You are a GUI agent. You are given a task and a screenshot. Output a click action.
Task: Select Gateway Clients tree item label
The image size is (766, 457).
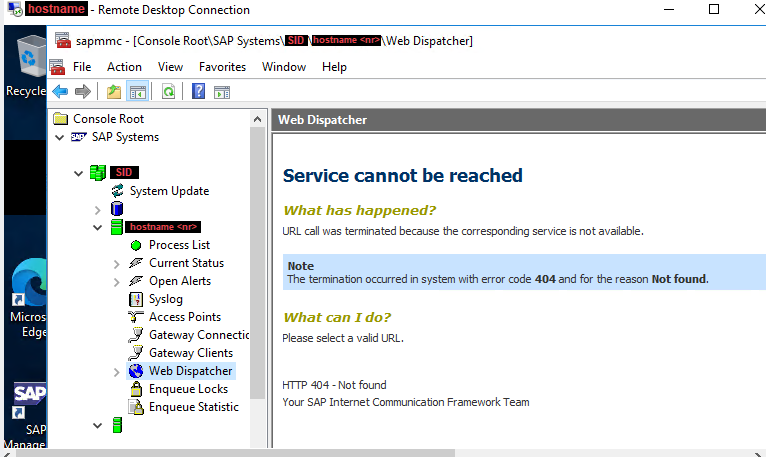pyautogui.click(x=191, y=353)
